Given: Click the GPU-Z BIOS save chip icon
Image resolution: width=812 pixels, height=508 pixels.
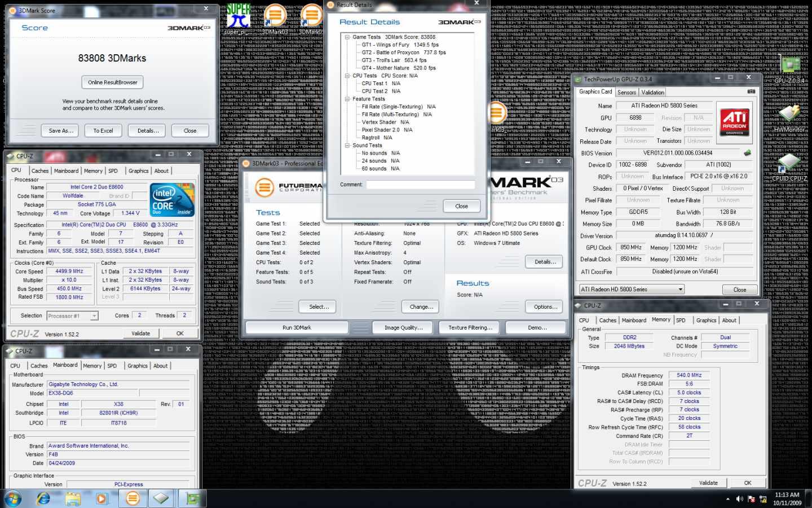Looking at the screenshot, I should pos(747,153).
